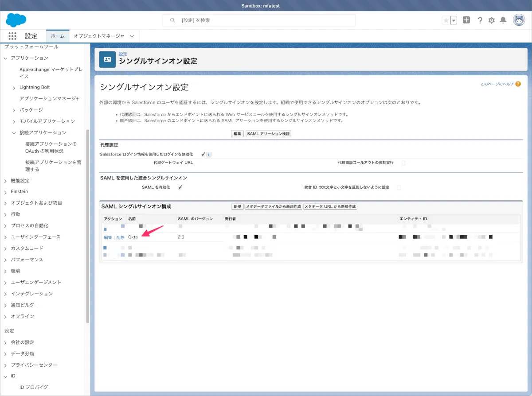Open the App Launcher grid icon
The height and width of the screenshot is (396, 532).
point(12,36)
